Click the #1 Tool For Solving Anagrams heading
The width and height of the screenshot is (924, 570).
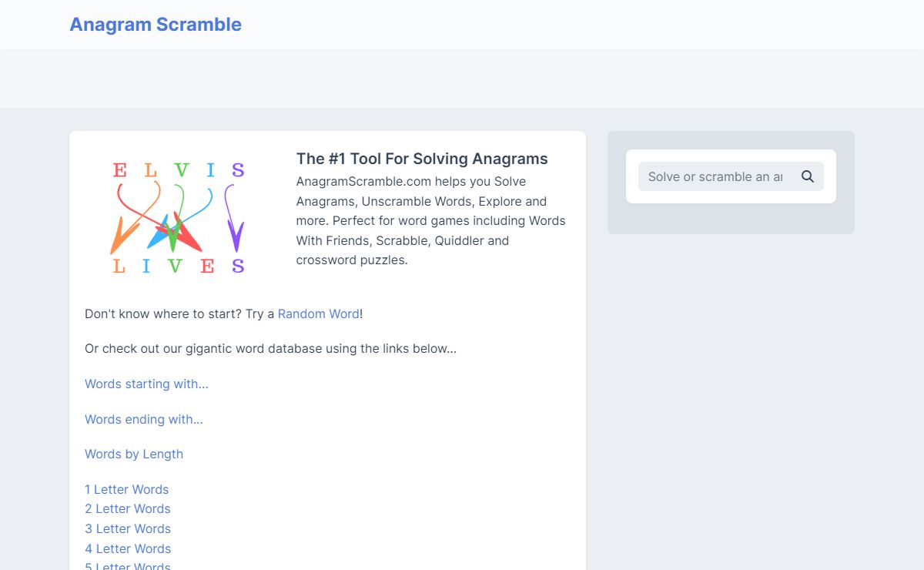click(x=422, y=159)
